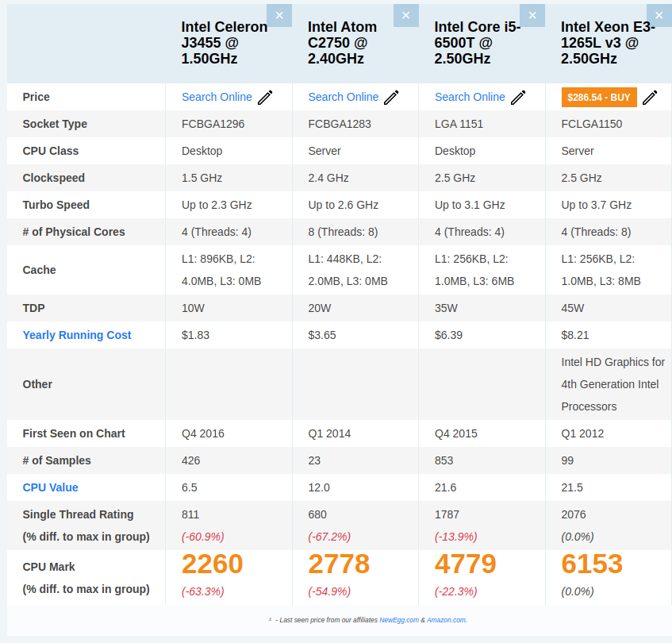
Task: Select the Intel Core i5-6500T @ 2.50GHz heading
Action: (478, 43)
